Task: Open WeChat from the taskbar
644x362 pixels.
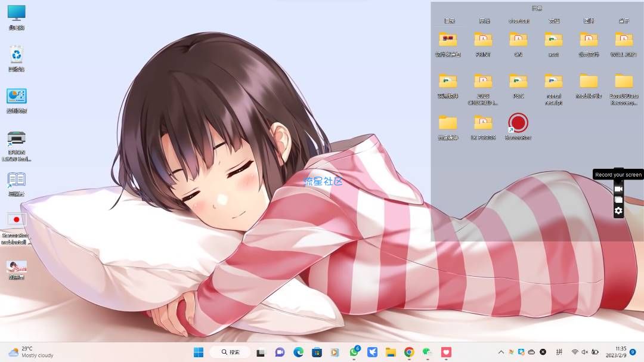Action: 428,352
